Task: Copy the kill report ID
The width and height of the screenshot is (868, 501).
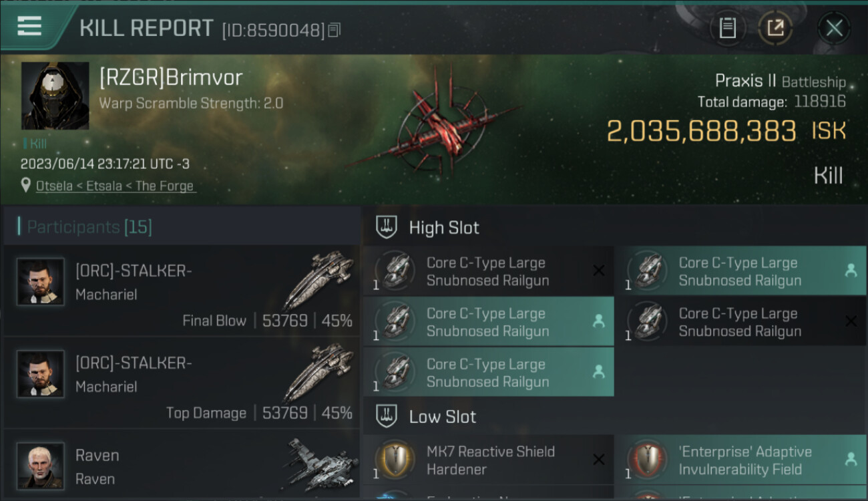Action: point(335,30)
